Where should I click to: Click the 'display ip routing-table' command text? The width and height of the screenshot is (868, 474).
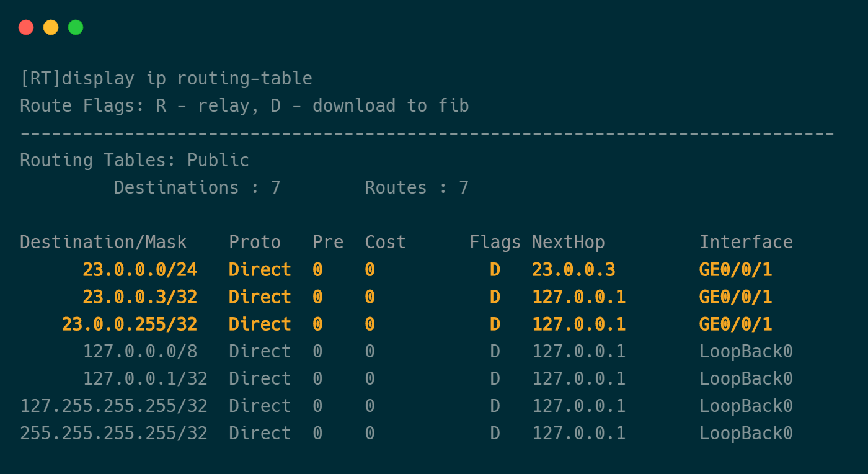(x=187, y=79)
